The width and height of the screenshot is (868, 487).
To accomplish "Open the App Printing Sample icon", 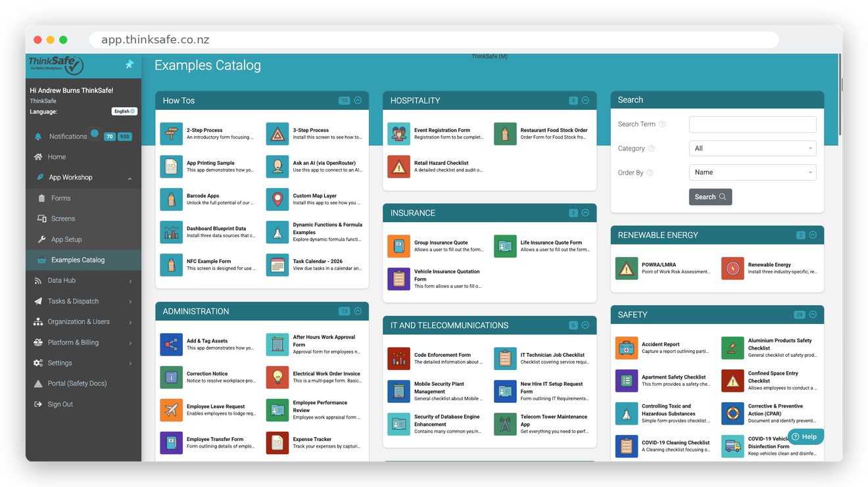I will click(171, 167).
